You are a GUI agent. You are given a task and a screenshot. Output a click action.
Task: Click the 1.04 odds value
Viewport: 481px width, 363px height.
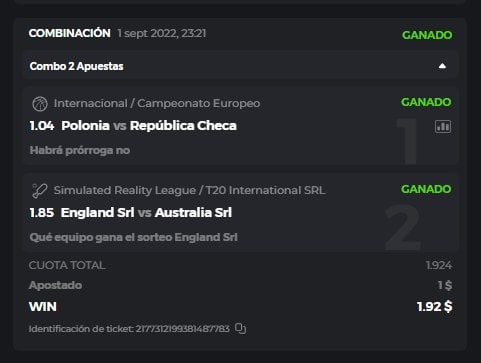click(x=42, y=126)
